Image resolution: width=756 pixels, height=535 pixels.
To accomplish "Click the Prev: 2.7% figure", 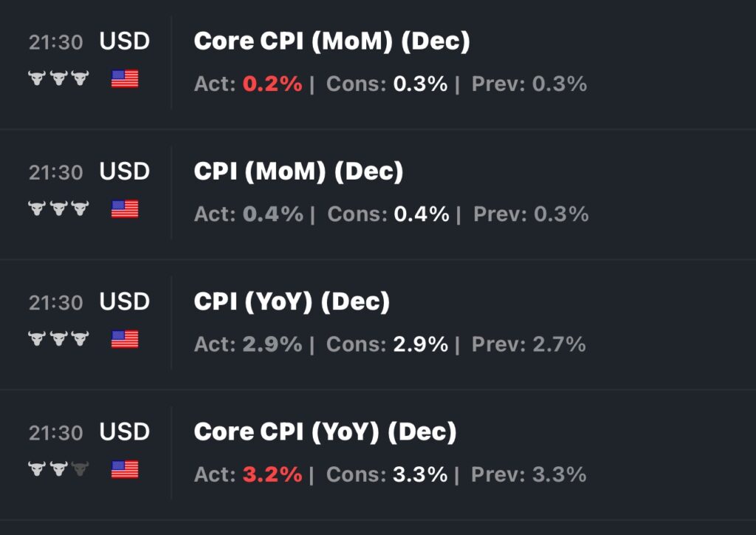I will [529, 344].
